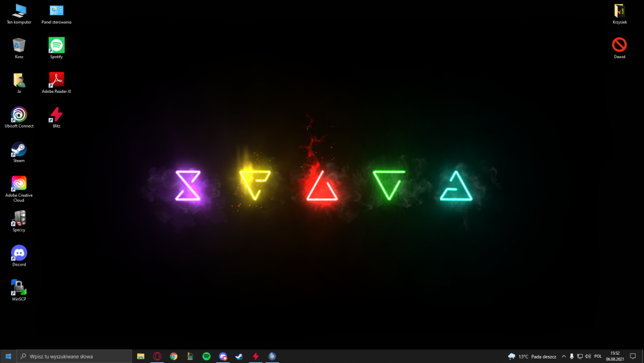Select the Discord shortcut on the desktop
The image size is (644, 363).
[19, 256]
